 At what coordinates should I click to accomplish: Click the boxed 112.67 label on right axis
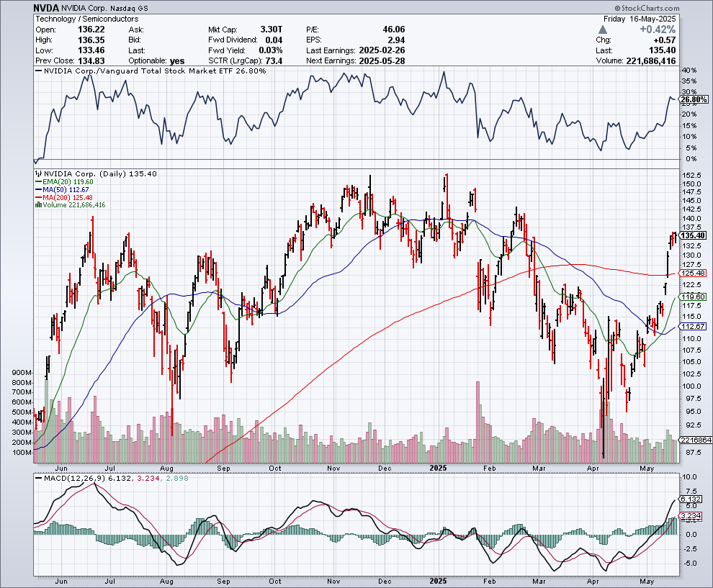click(x=694, y=326)
